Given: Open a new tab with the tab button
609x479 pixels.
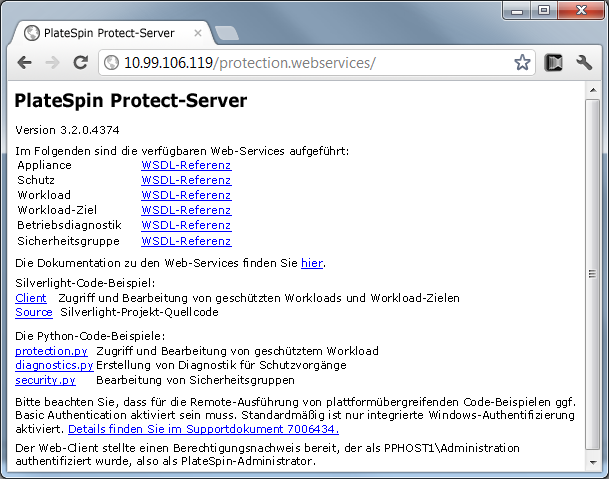Looking at the screenshot, I should pos(227,33).
